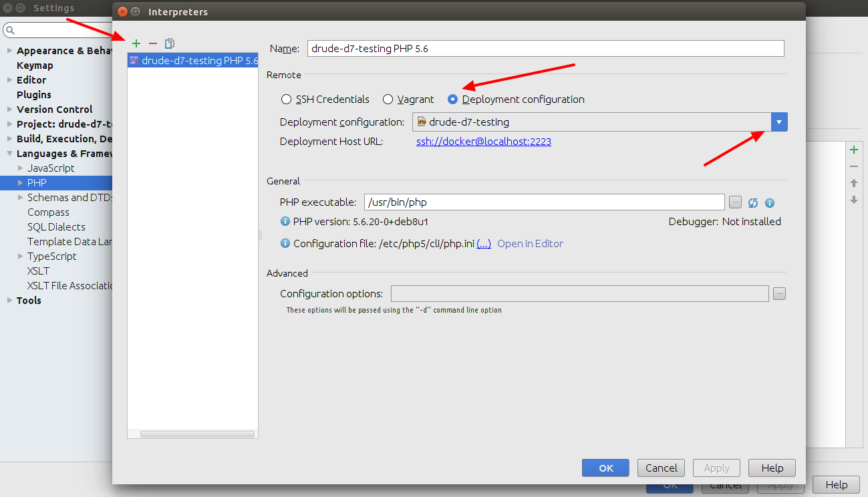This screenshot has width=868, height=497.
Task: Select the Vagrant radio option
Action: pos(388,100)
